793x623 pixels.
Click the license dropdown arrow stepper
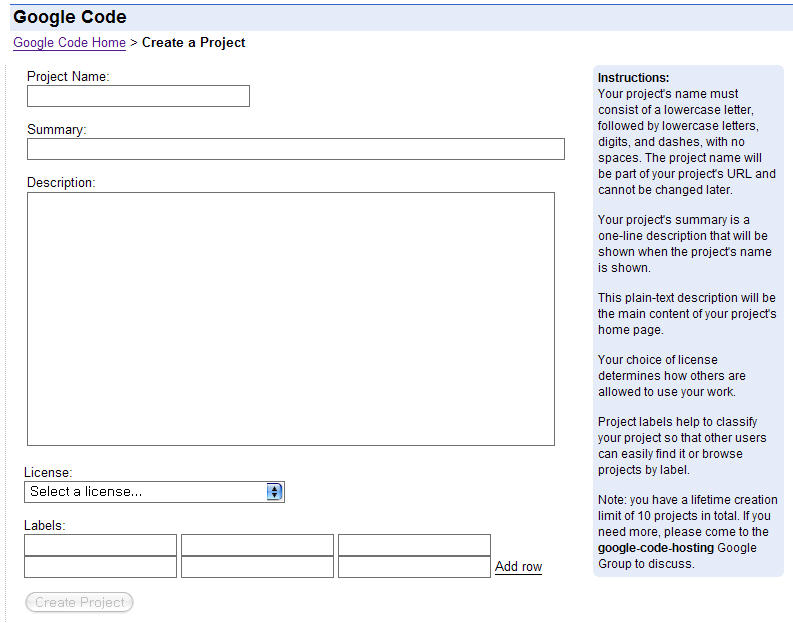pyautogui.click(x=274, y=492)
